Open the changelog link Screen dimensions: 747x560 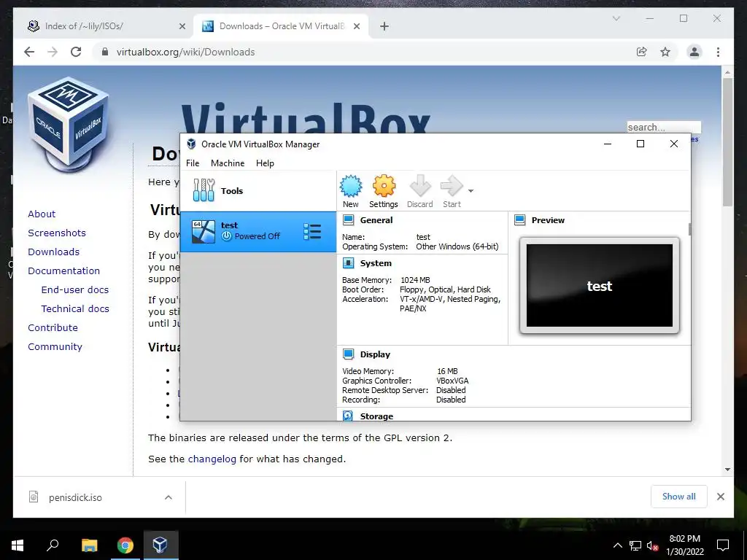pos(212,459)
